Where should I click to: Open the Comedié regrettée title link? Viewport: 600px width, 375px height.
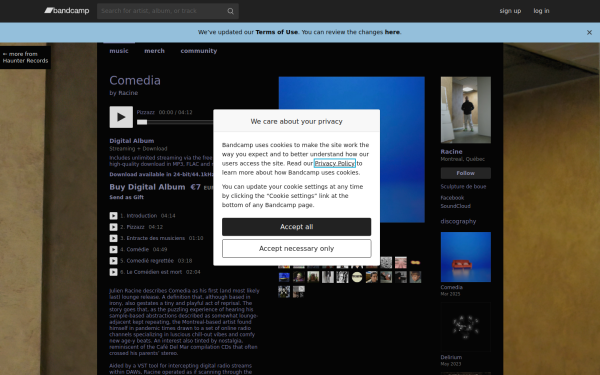point(150,261)
